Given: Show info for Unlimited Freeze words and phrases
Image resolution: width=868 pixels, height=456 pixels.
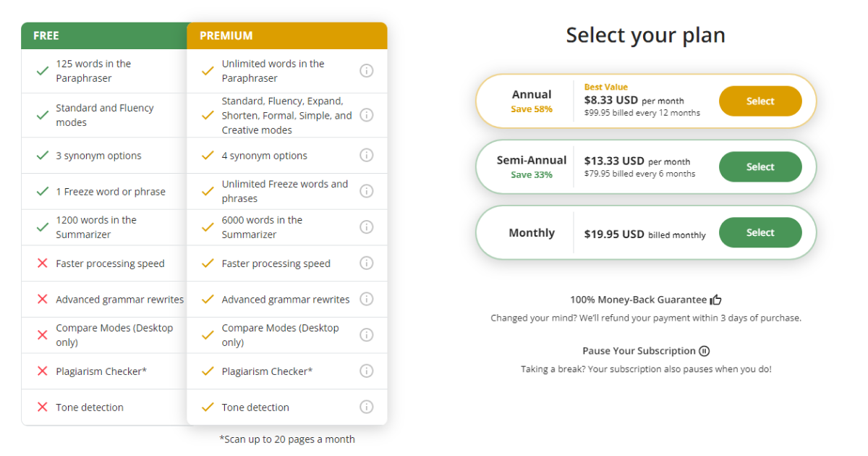Looking at the screenshot, I should point(367,191).
